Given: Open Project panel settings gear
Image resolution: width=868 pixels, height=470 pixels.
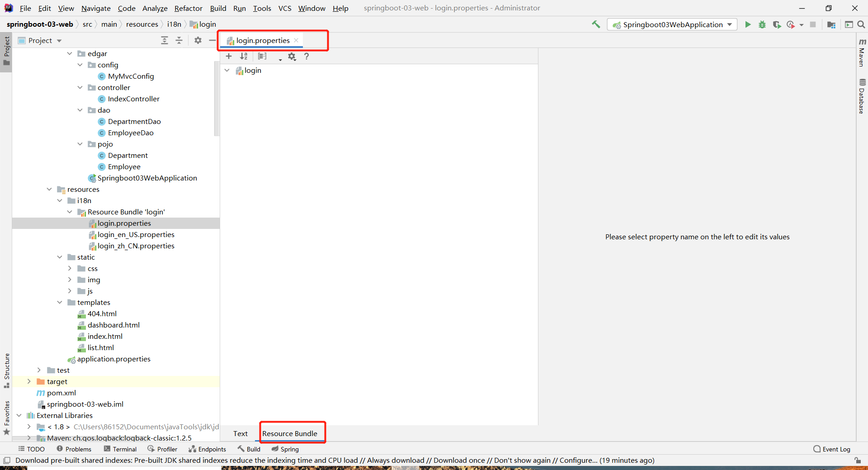Looking at the screenshot, I should coord(198,40).
